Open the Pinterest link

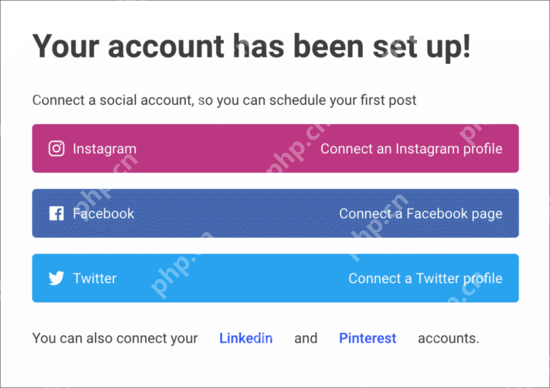368,338
